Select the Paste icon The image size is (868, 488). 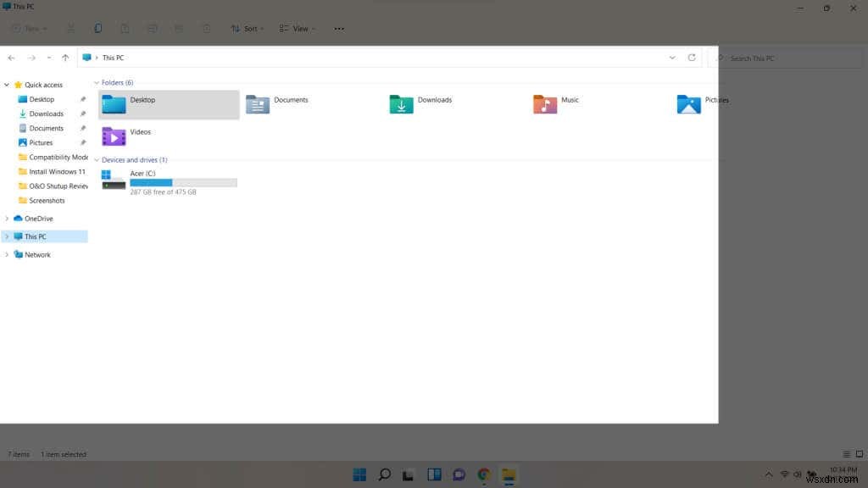(x=125, y=28)
